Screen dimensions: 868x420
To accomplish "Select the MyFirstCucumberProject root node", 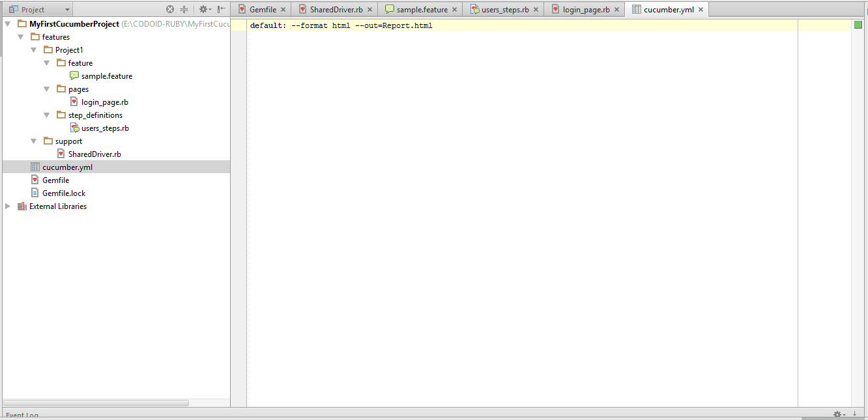I will (74, 24).
